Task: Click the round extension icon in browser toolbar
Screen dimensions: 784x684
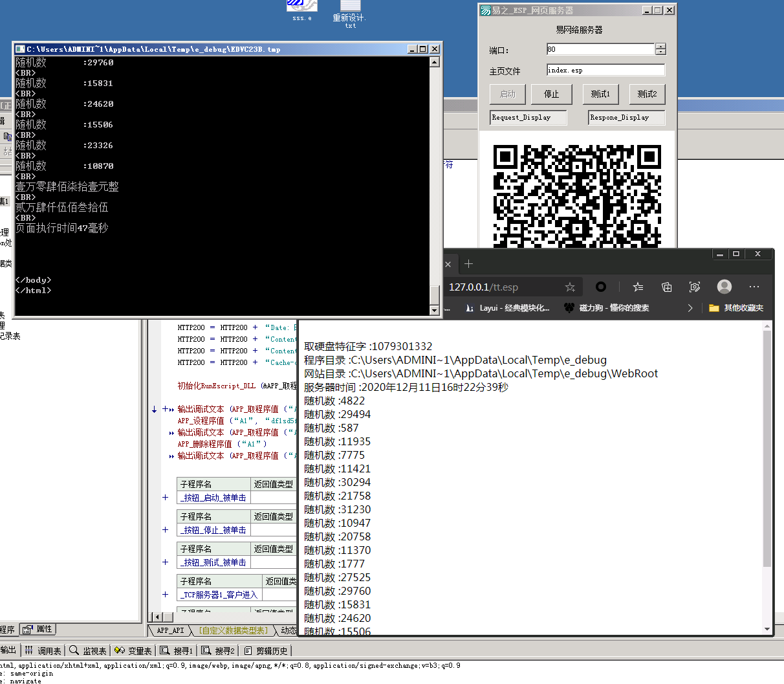Action: (x=601, y=287)
